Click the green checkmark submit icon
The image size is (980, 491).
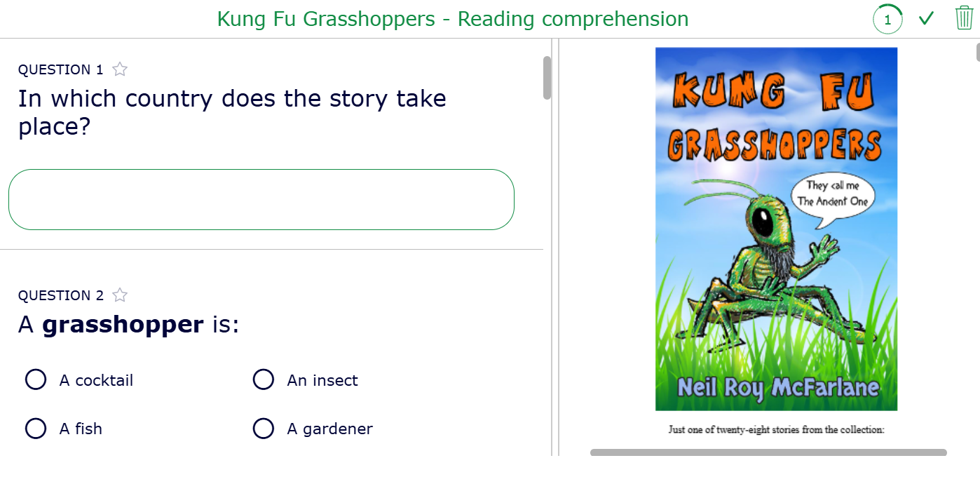pyautogui.click(x=927, y=18)
